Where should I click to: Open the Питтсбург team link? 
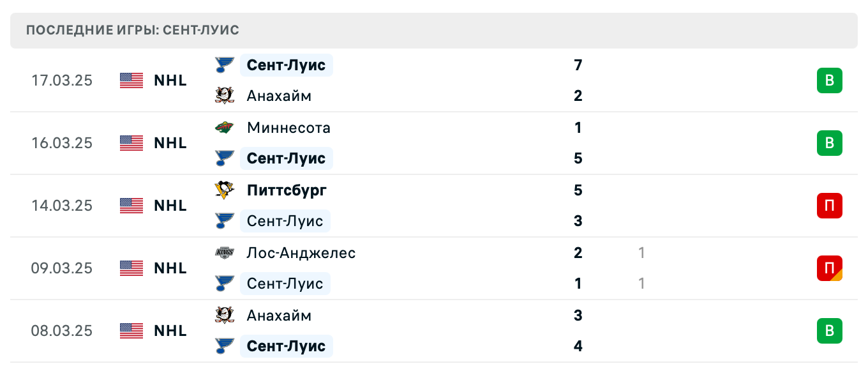click(x=287, y=190)
